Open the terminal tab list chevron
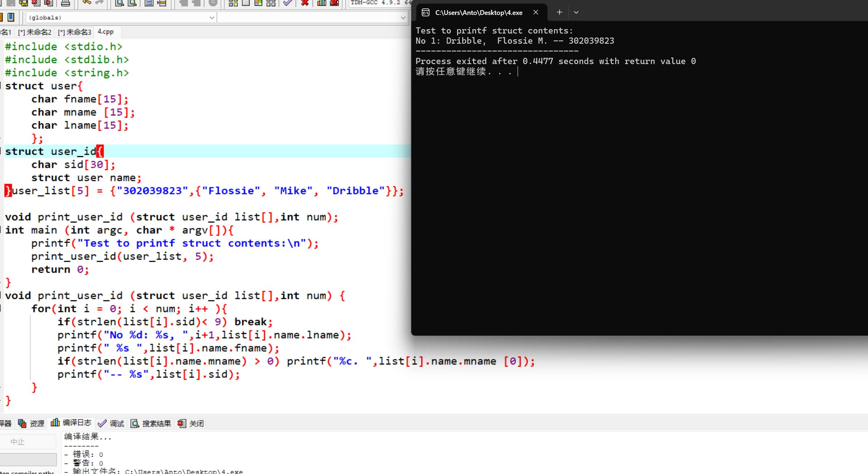The image size is (868, 474). (x=576, y=12)
